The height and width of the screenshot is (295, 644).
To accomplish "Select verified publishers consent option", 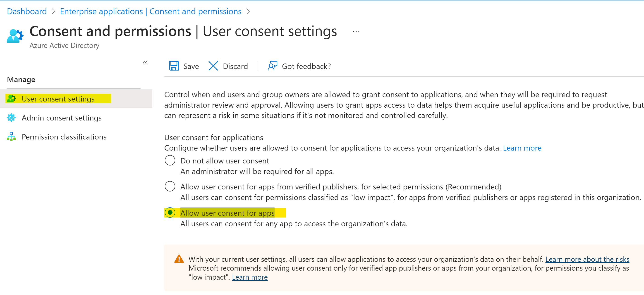I will (x=170, y=186).
